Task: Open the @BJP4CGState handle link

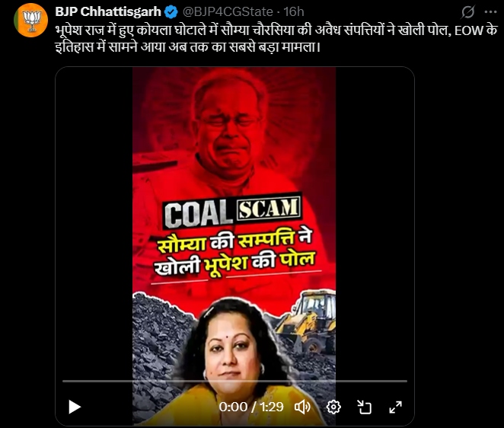Action: point(228,12)
